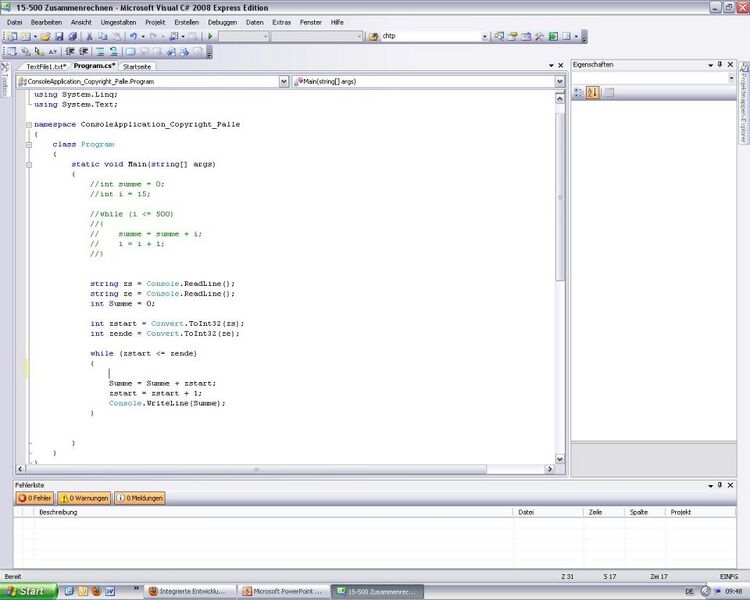Click the Add New Item icon
This screenshot has height=600, width=750.
25,36
